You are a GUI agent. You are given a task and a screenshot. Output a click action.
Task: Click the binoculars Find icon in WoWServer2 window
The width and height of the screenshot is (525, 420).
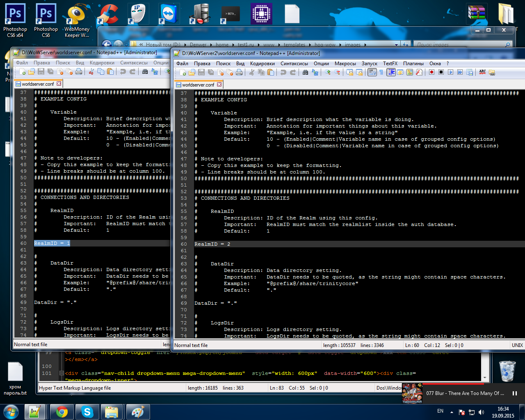[305, 72]
